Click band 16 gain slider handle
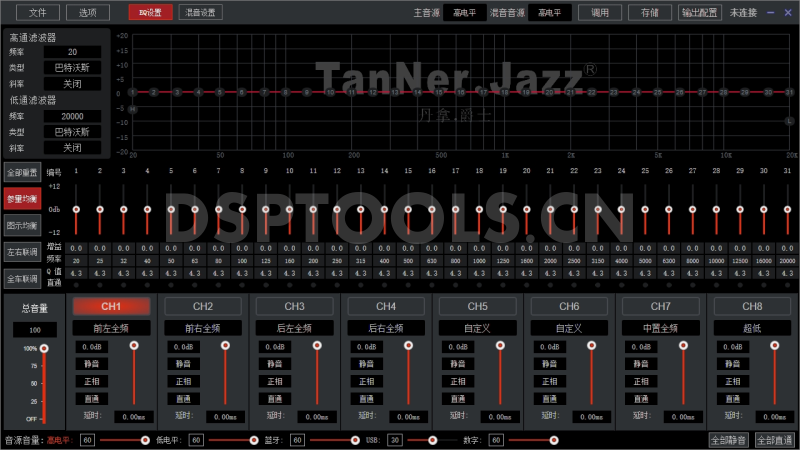Image resolution: width=800 pixels, height=450 pixels. click(x=431, y=209)
